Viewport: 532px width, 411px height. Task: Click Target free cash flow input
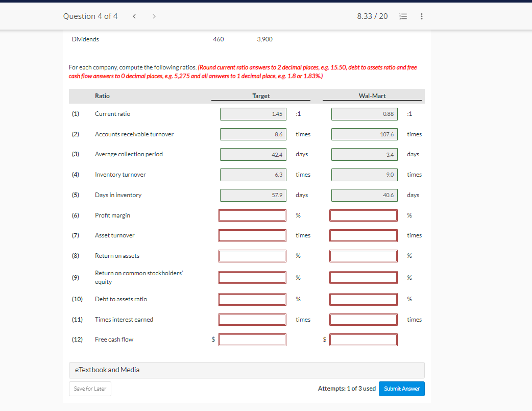[x=252, y=340]
